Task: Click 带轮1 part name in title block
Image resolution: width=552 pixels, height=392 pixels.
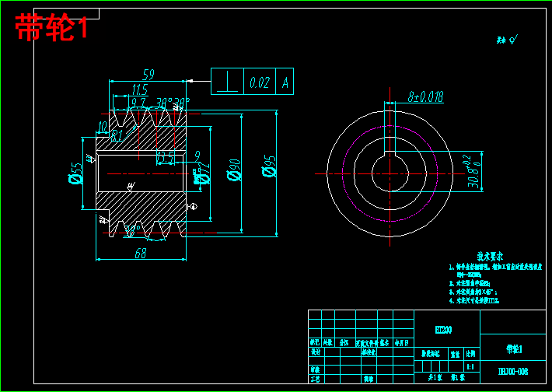Action: tap(514, 349)
